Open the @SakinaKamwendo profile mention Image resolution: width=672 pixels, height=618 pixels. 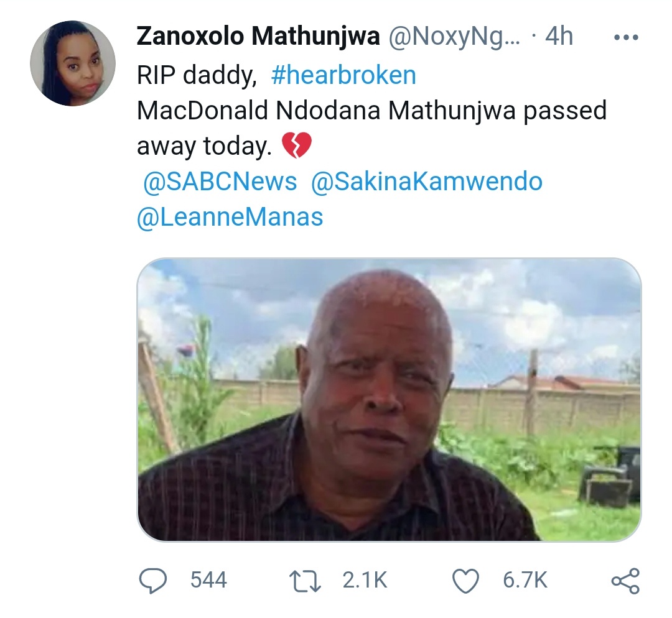426,182
